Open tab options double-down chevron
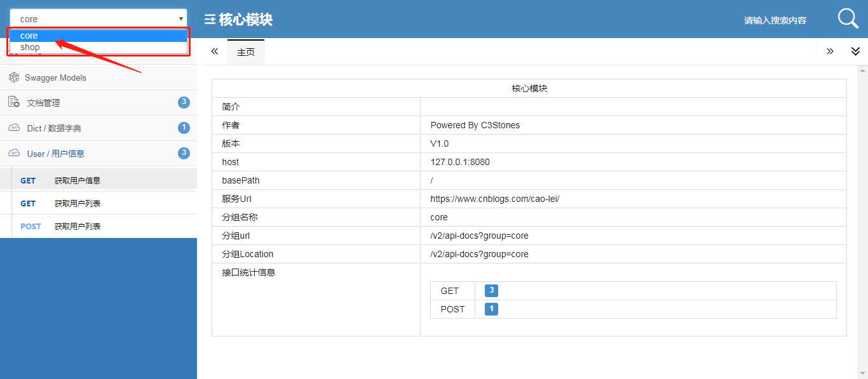 (x=855, y=51)
